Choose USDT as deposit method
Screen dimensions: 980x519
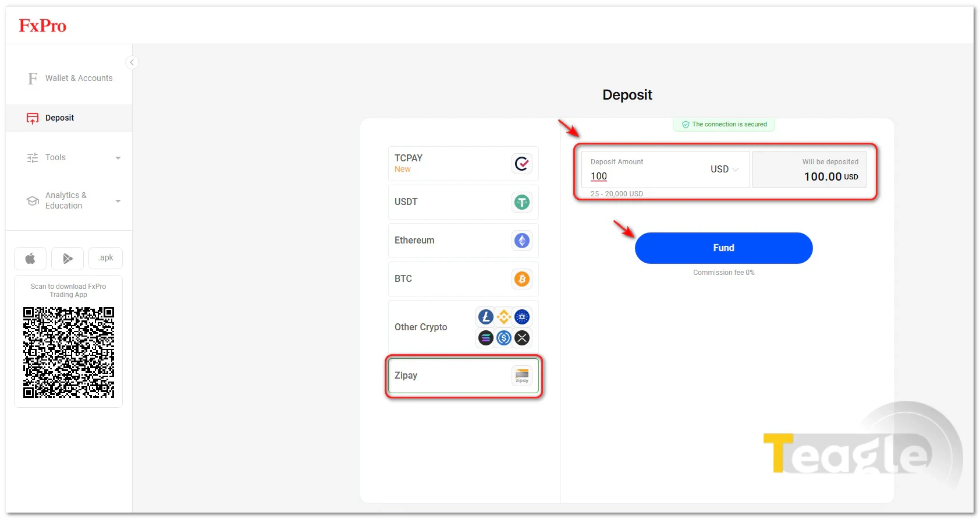coord(463,202)
